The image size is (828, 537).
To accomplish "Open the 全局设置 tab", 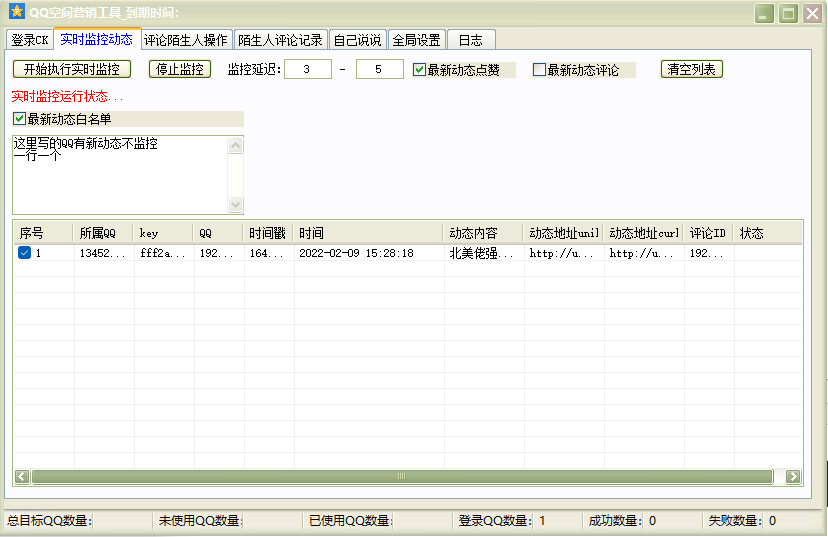I will 416,40.
